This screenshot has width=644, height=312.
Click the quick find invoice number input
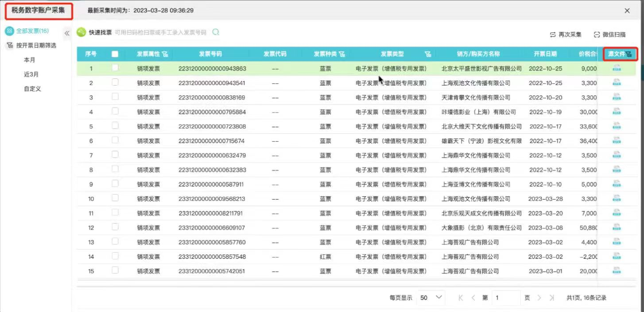[161, 32]
